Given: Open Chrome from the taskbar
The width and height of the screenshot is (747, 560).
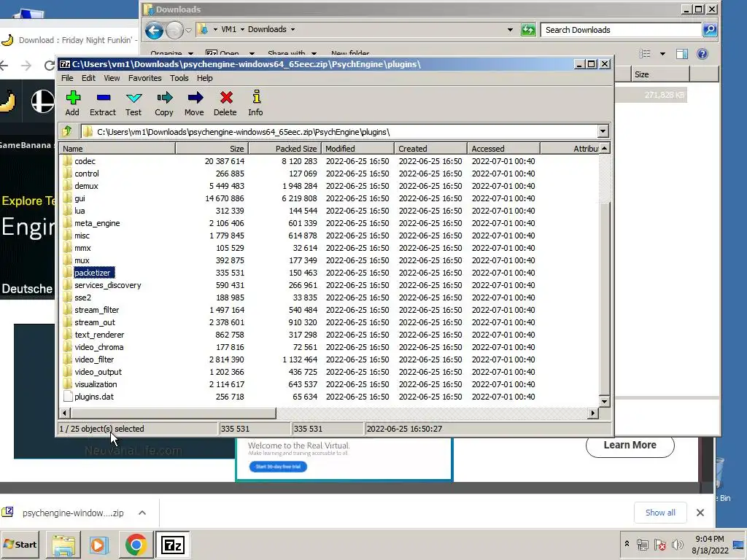Looking at the screenshot, I should (x=136, y=545).
